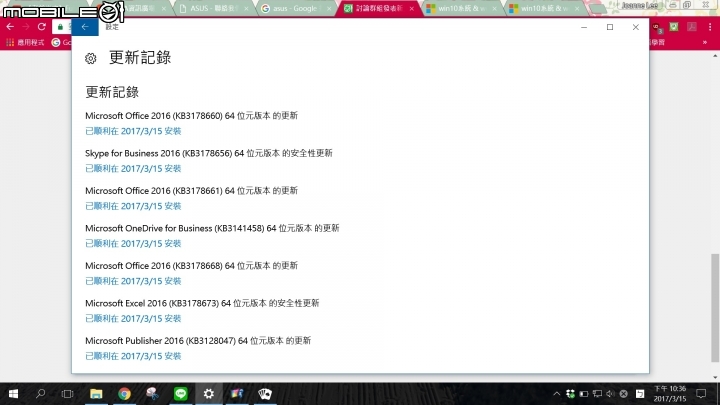Select the 討論群組發表新 Chrome tab
The width and height of the screenshot is (720, 405).
378,8
